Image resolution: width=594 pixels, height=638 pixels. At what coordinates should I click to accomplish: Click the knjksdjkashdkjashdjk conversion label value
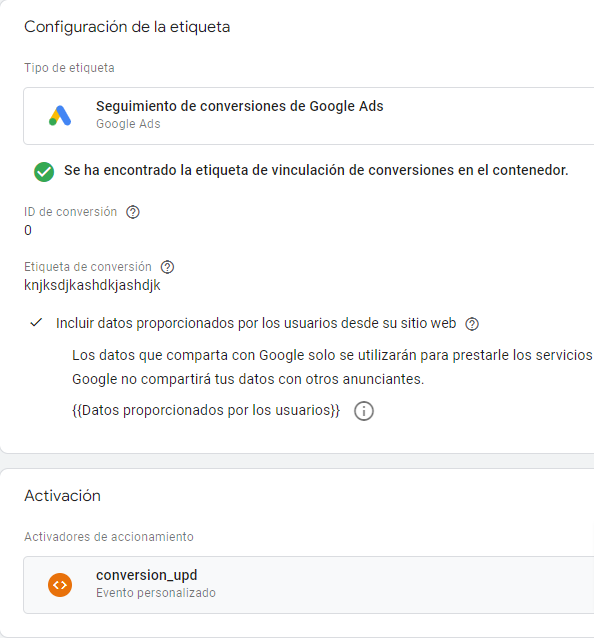coord(92,285)
